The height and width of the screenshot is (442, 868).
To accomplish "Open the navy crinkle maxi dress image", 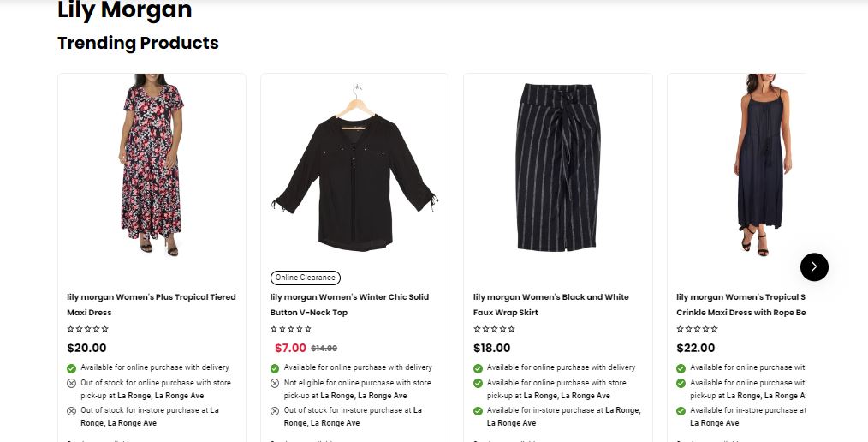I will click(x=762, y=164).
